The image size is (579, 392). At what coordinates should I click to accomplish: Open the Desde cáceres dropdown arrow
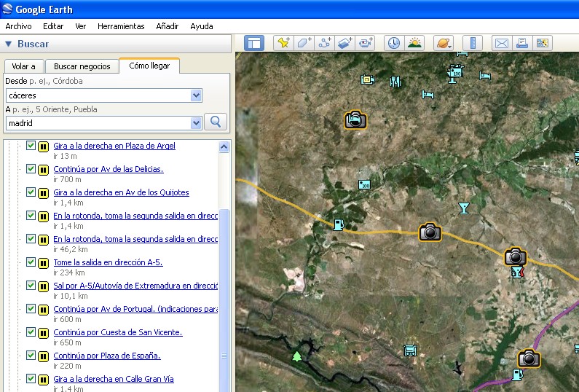196,95
